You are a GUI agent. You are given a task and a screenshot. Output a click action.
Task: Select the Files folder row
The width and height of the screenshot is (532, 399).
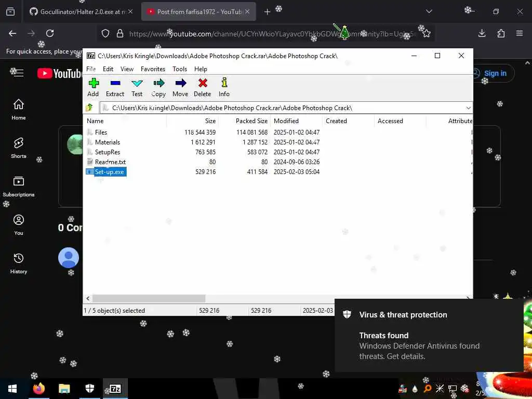coord(278,132)
